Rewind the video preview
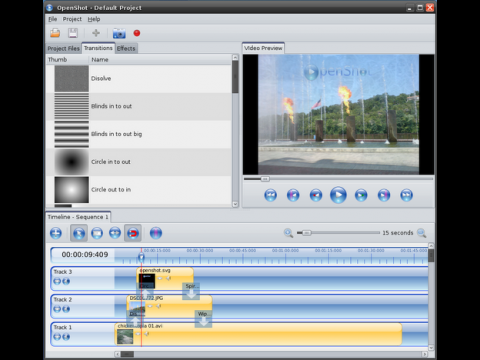Screen dimensions: 480x360 [316, 195]
